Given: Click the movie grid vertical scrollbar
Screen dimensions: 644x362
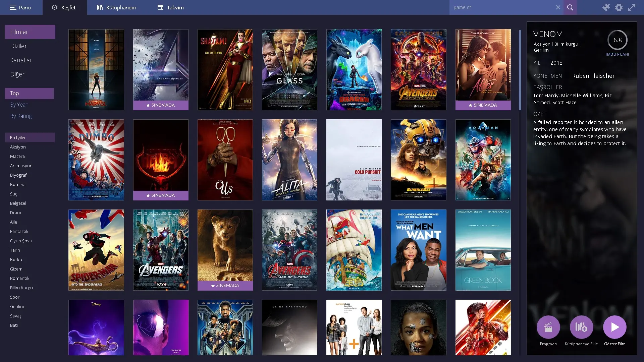Looking at the screenshot, I should pyautogui.click(x=520, y=70).
